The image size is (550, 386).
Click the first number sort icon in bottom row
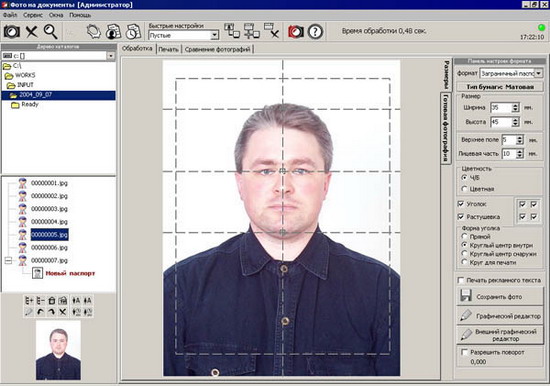coord(76,312)
